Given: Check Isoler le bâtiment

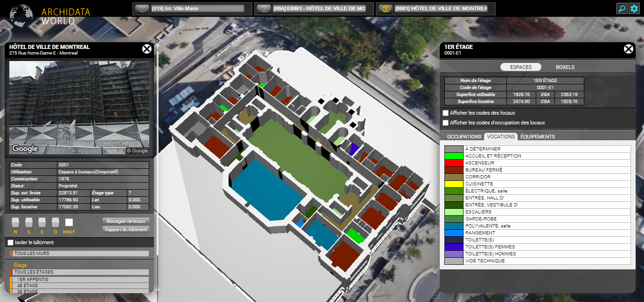Looking at the screenshot, I should click(x=10, y=242).
